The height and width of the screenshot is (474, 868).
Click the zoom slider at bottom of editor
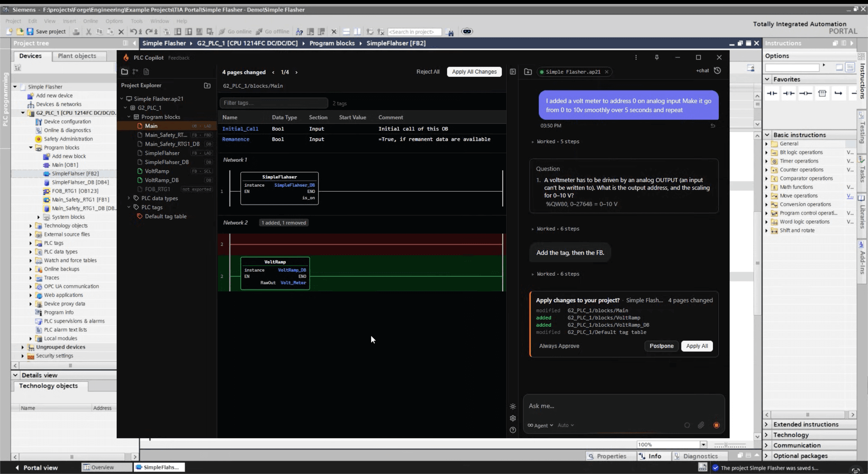tap(730, 445)
